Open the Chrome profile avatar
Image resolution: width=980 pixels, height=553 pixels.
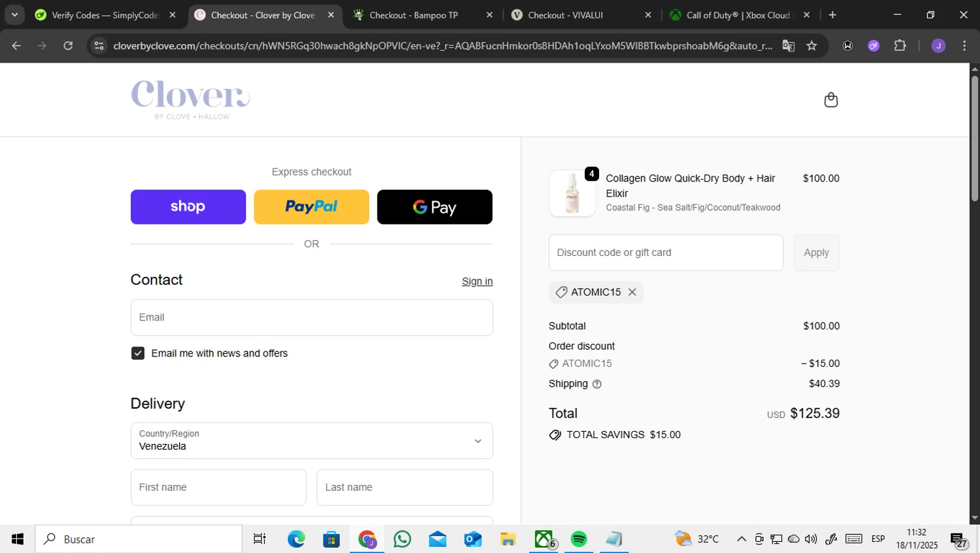[x=938, y=46]
